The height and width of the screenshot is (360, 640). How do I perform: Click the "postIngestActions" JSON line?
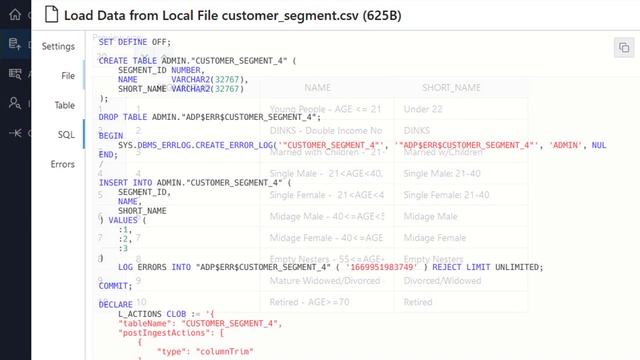171,333
